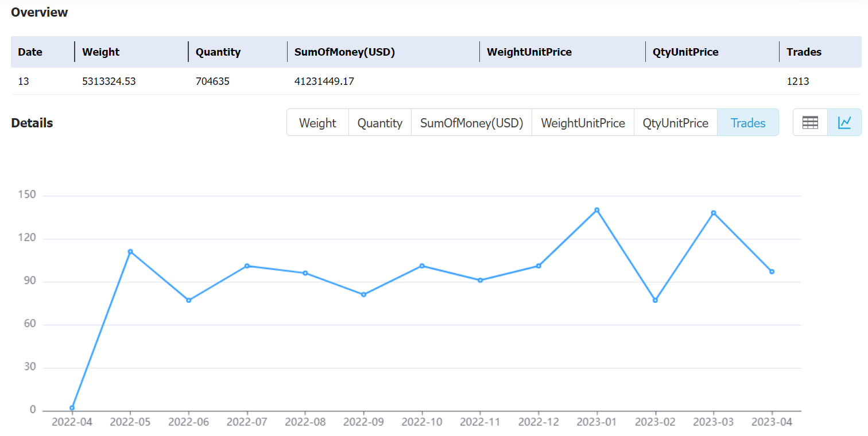This screenshot has height=436, width=868.
Task: Click the SumOfMoney(USD) column header
Action: [344, 52]
